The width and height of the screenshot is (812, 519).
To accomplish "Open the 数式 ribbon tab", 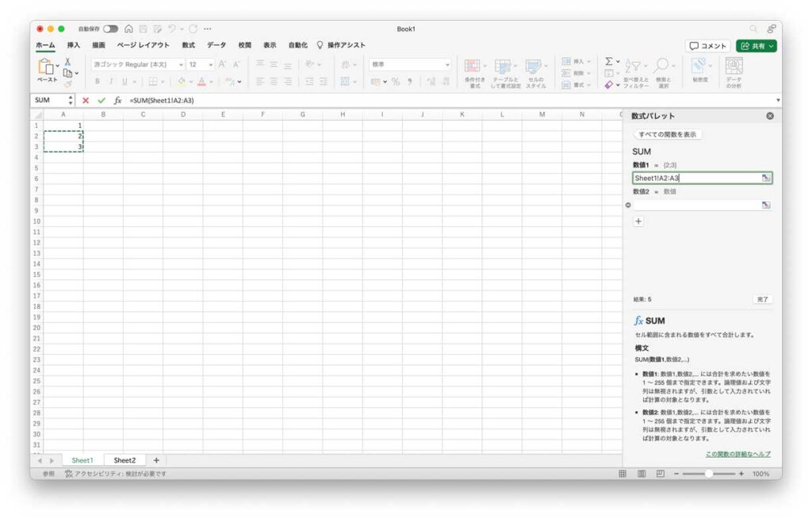I will tap(188, 45).
